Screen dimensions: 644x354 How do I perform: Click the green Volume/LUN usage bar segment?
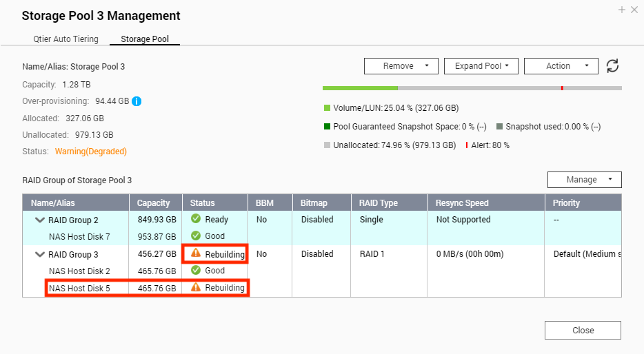pos(360,88)
